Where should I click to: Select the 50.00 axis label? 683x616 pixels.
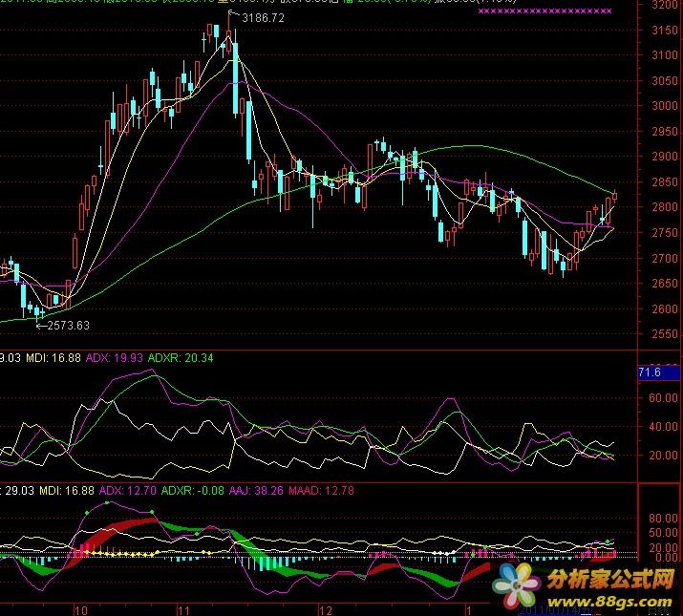pyautogui.click(x=663, y=532)
